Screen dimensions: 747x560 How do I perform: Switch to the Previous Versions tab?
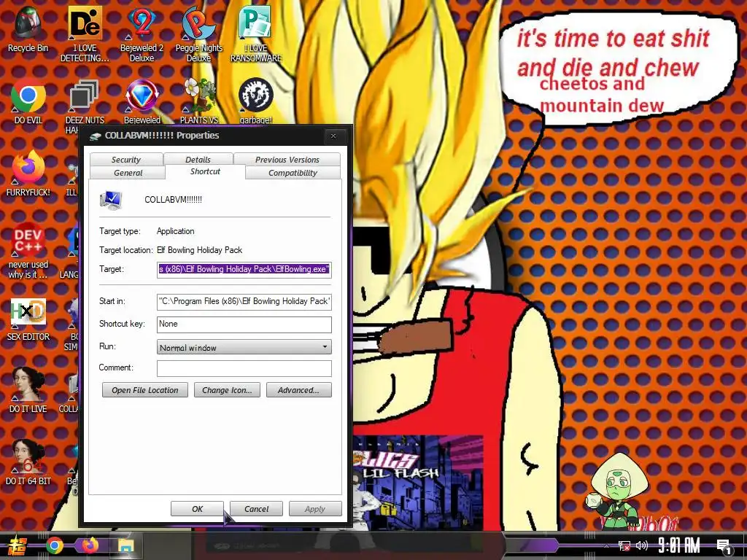(x=287, y=160)
